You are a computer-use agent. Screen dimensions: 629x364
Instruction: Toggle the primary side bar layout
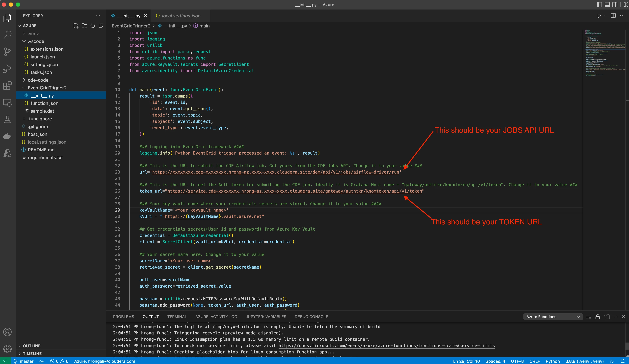tap(599, 4)
